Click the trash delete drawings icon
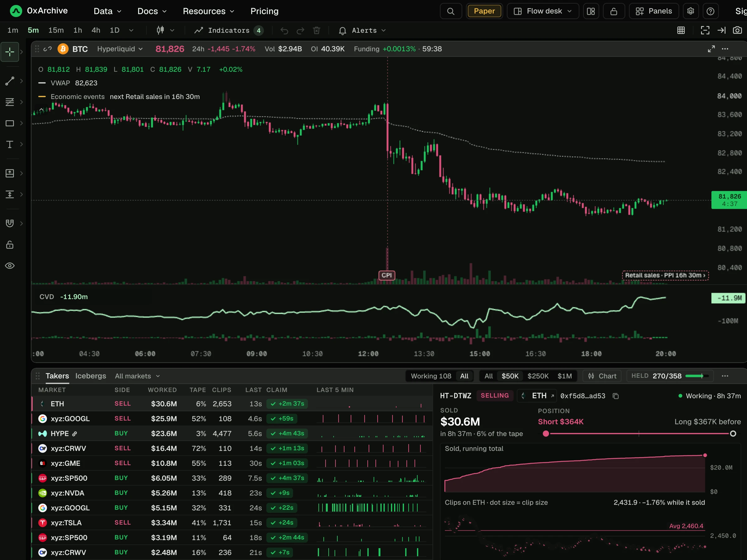The height and width of the screenshot is (560, 747). [x=317, y=31]
